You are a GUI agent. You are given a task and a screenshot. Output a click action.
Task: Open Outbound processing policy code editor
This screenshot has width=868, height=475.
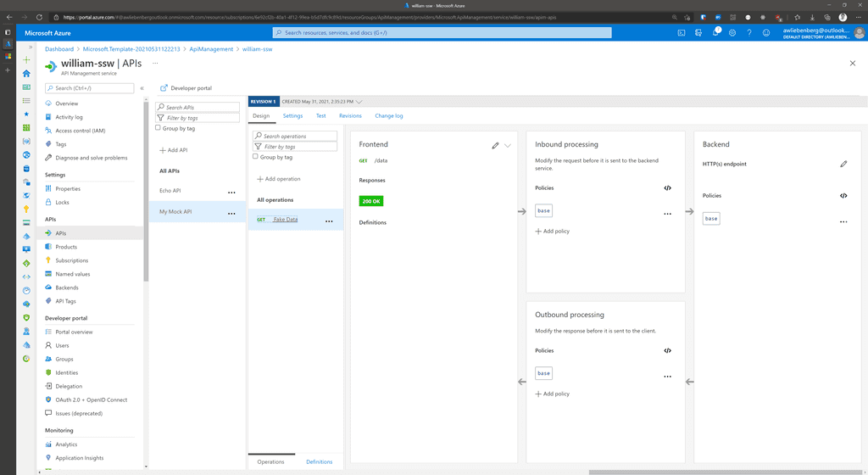[667, 350]
